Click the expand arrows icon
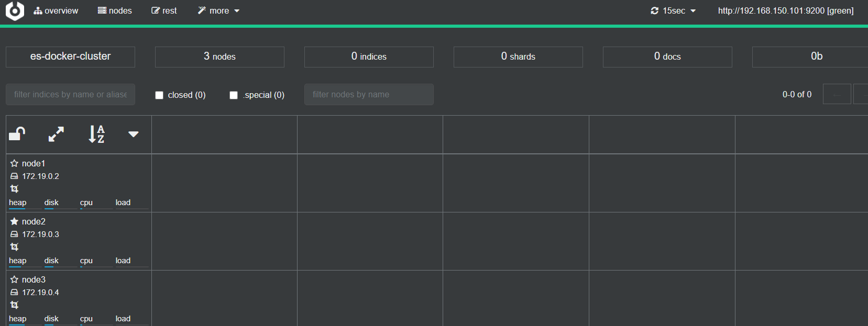The height and width of the screenshot is (326, 868). (x=56, y=134)
